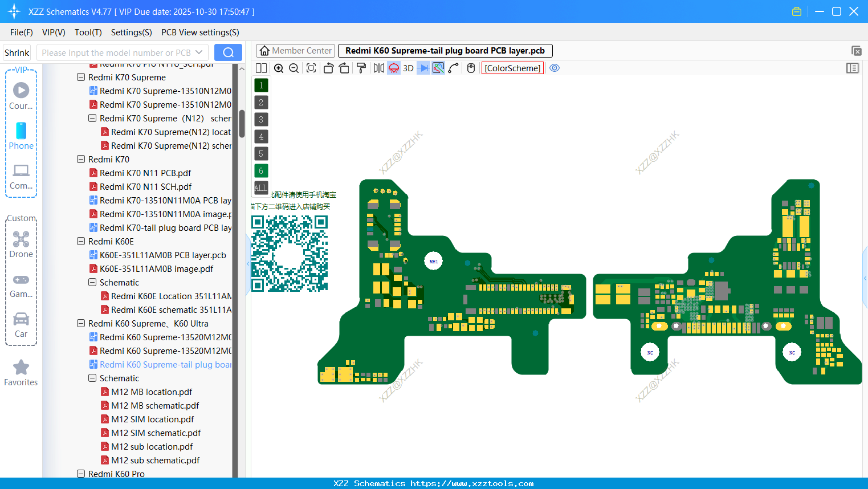Toggle PCB layer 6
The image size is (868, 489).
click(x=261, y=171)
